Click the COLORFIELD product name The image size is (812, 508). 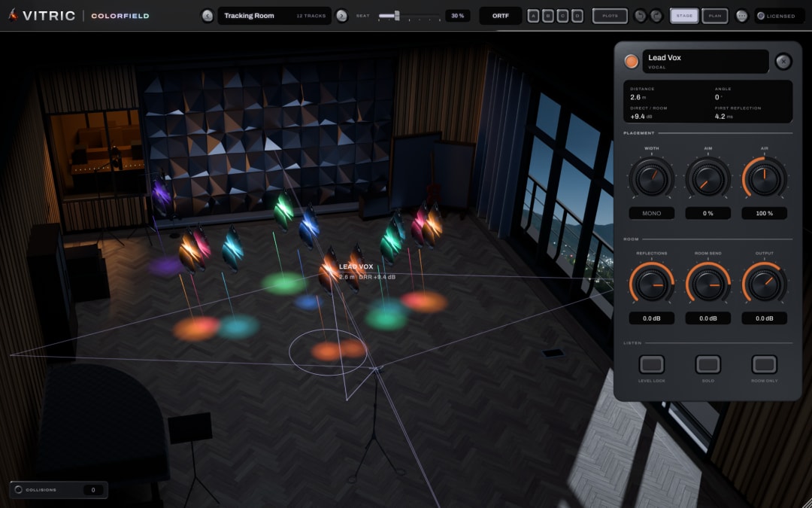[120, 16]
